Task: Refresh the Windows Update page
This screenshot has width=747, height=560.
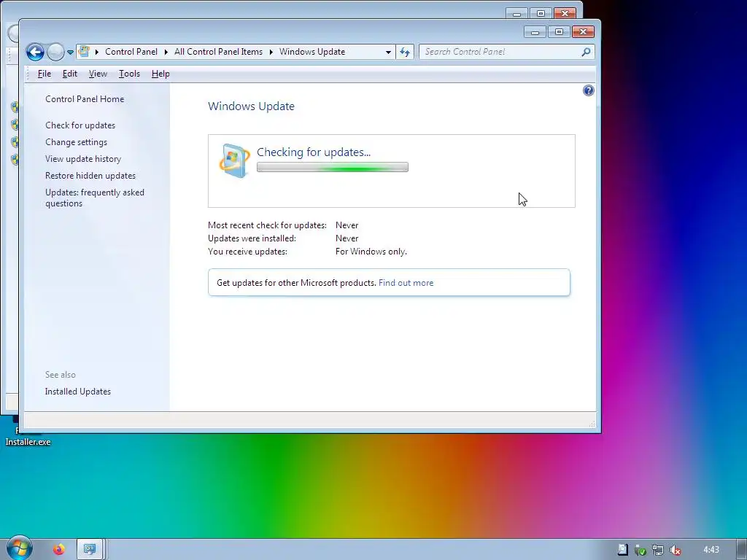Action: tap(405, 52)
